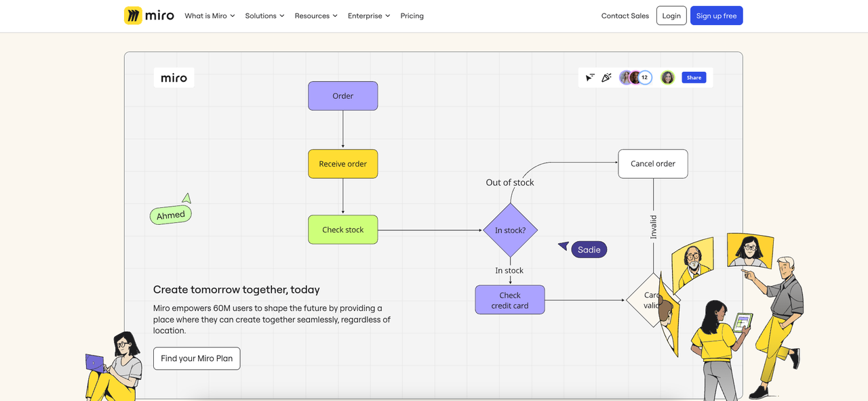Open the Find your Miro Plan button
The image size is (868, 401).
pos(197,358)
